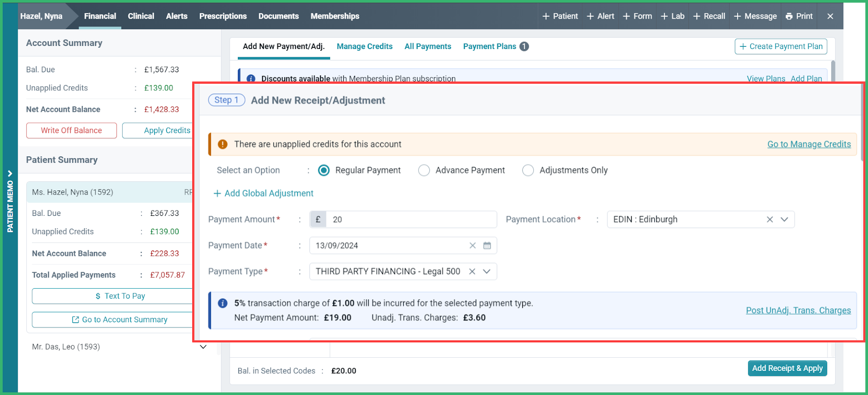
Task: Click the orange warning icon for unapplied credits
Action: pos(222,144)
